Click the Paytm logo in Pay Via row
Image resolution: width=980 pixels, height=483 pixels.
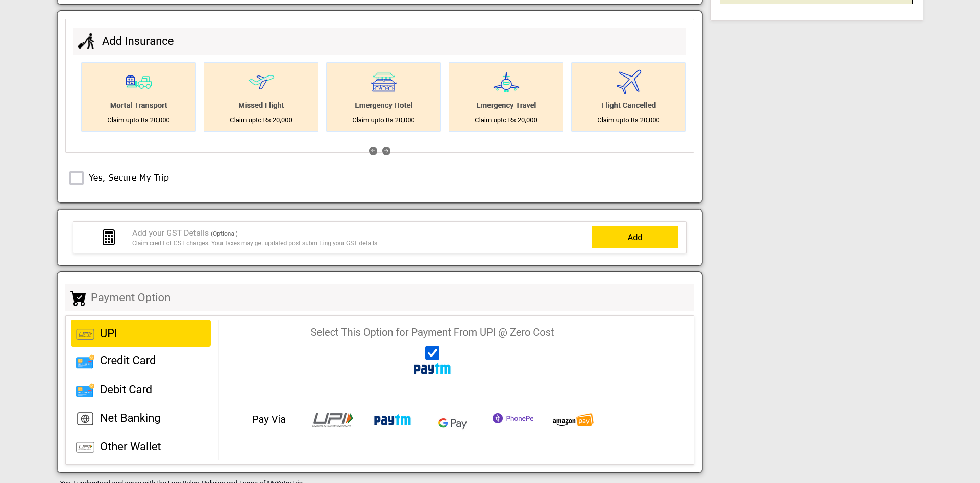pyautogui.click(x=393, y=420)
